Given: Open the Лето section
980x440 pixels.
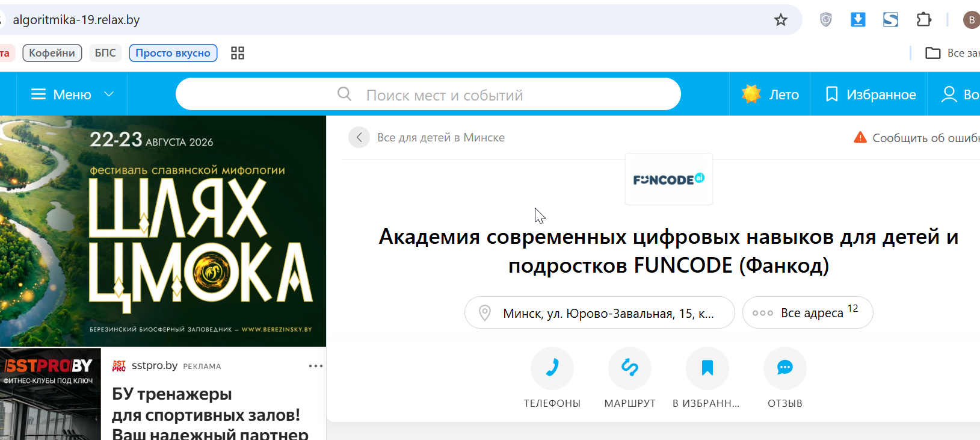Looking at the screenshot, I should (x=770, y=94).
